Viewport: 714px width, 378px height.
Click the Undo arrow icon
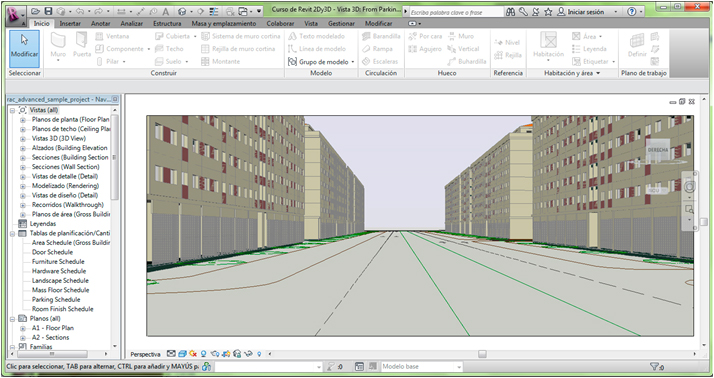point(80,11)
